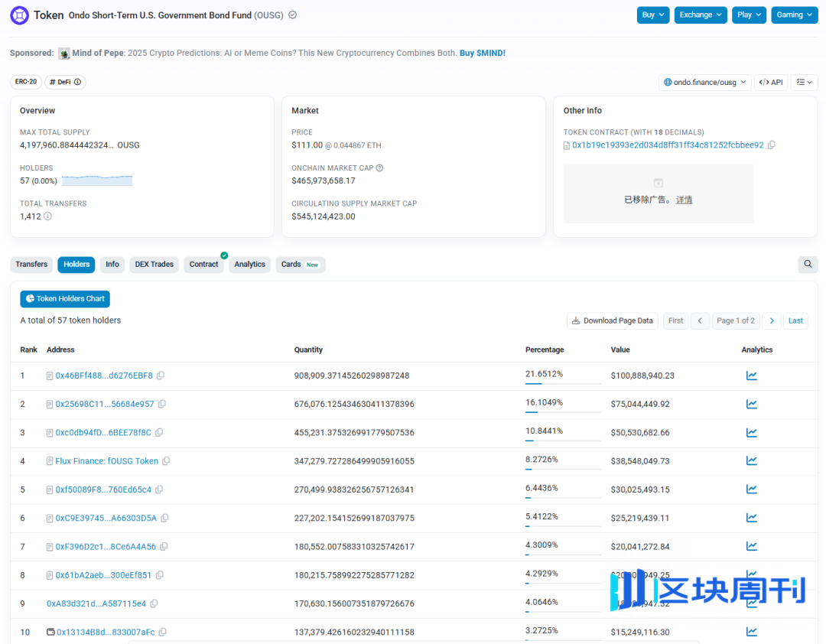The height and width of the screenshot is (644, 826).
Task: Open analytics chart for rank 3 holder
Action: pyautogui.click(x=751, y=432)
